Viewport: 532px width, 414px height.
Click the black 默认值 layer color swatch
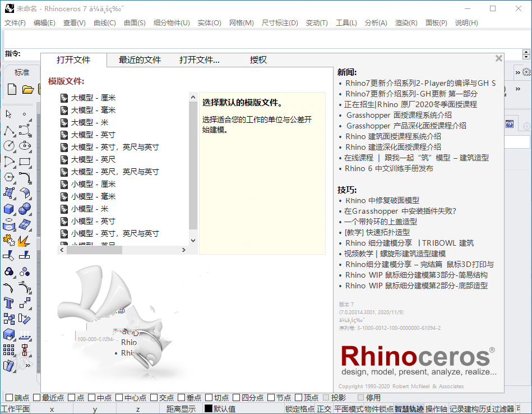click(209, 408)
